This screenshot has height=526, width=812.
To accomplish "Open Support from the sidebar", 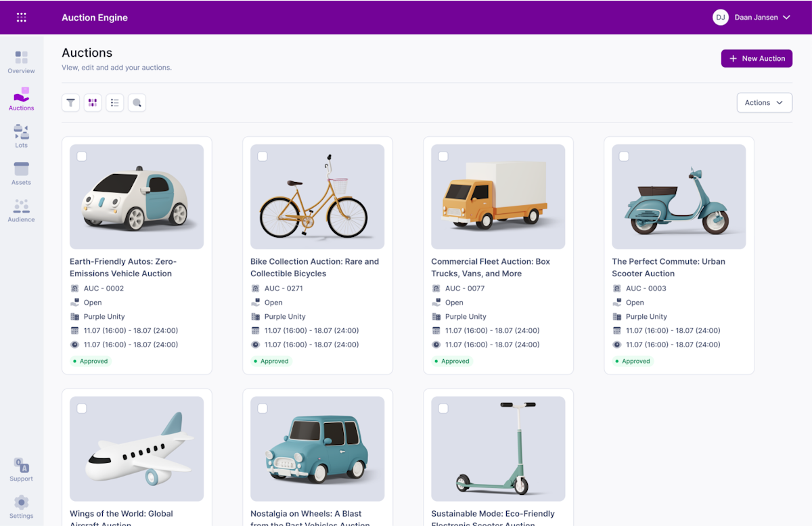I will (x=21, y=468).
